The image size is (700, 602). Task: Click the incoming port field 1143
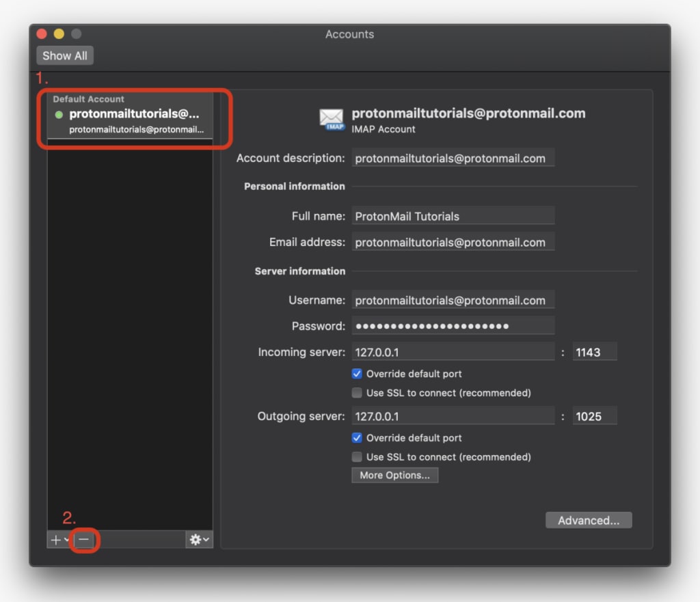[x=595, y=352]
